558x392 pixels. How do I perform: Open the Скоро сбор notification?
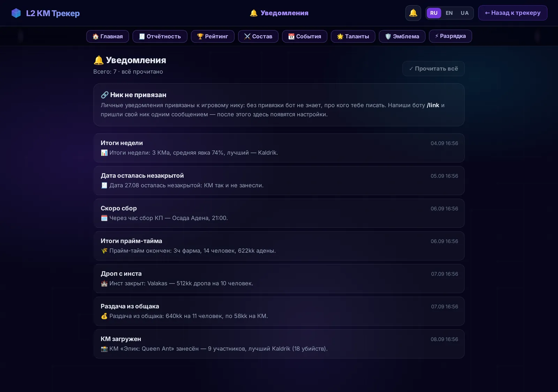coord(279,213)
